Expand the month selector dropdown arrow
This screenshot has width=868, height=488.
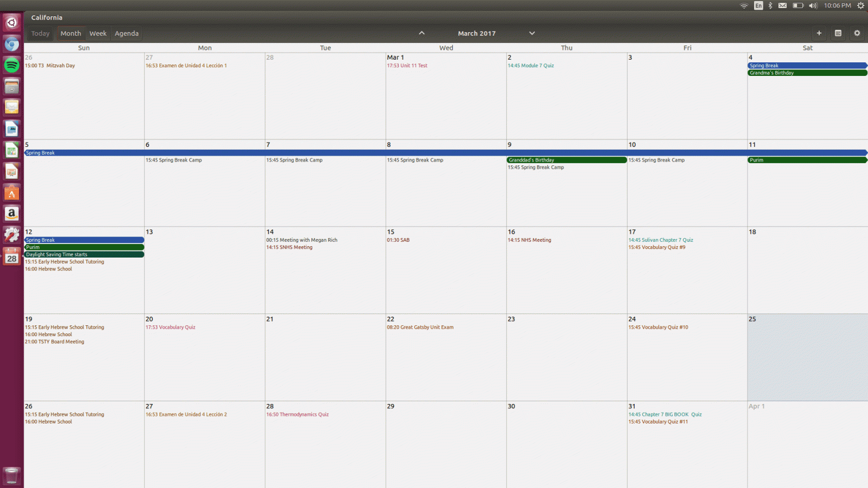pyautogui.click(x=532, y=33)
